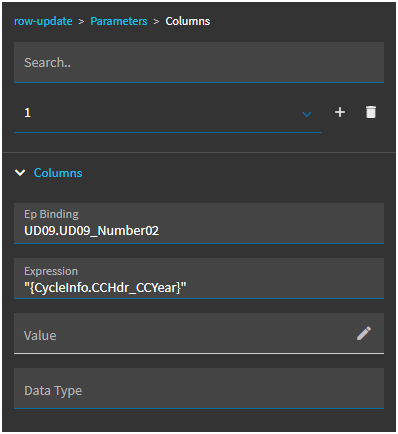Click the blue Columns section header label
Viewport: 398px width, 434px height.
coord(58,173)
